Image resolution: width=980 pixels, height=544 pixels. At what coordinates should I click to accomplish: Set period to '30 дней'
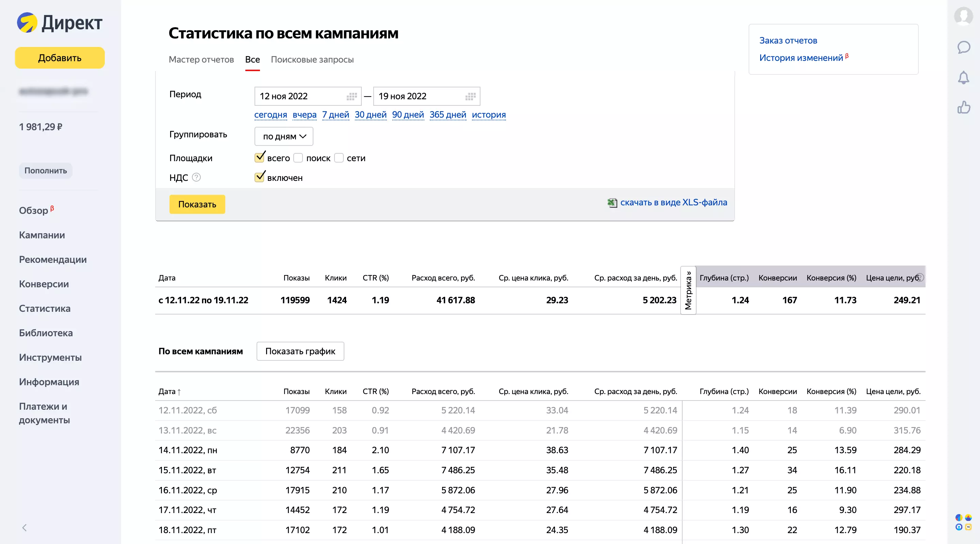coord(371,115)
